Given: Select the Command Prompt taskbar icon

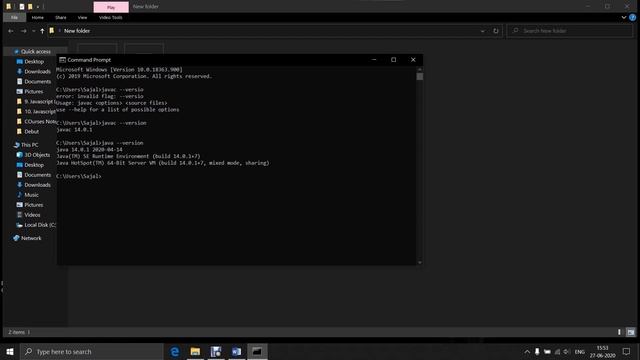Looking at the screenshot, I should (257, 351).
